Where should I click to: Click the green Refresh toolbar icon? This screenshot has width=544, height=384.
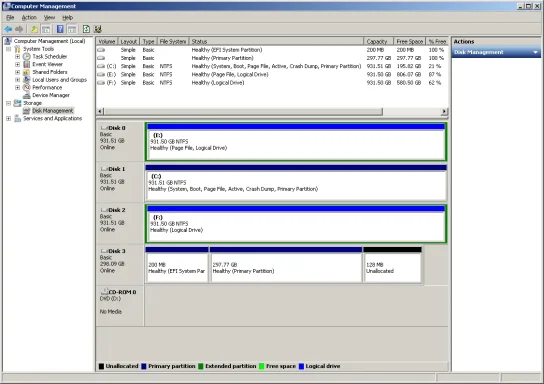point(86,29)
